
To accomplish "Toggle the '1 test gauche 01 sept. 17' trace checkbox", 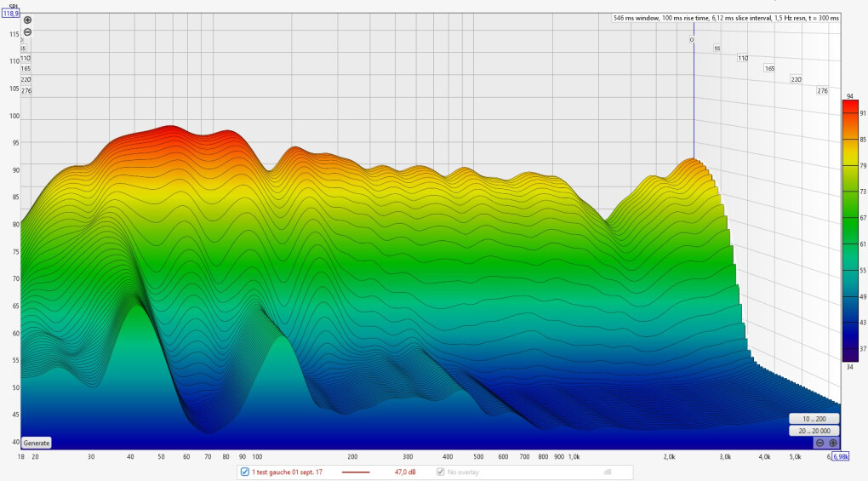I will coord(245,472).
